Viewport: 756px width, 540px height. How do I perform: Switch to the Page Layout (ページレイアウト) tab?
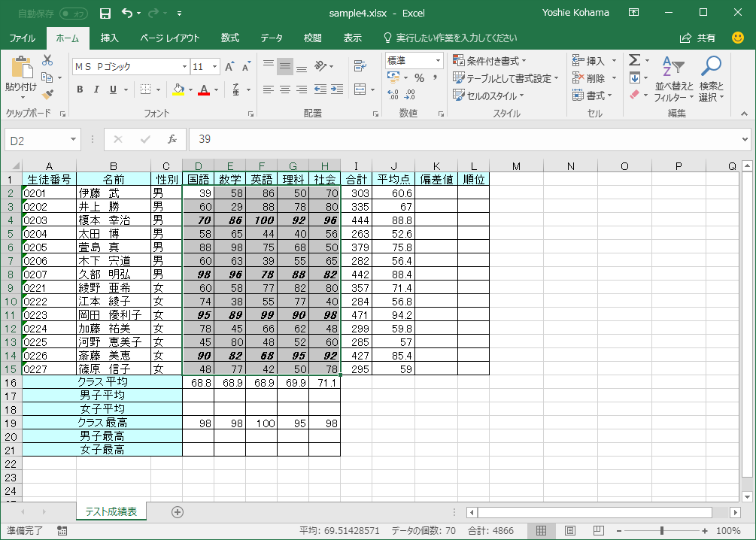170,38
